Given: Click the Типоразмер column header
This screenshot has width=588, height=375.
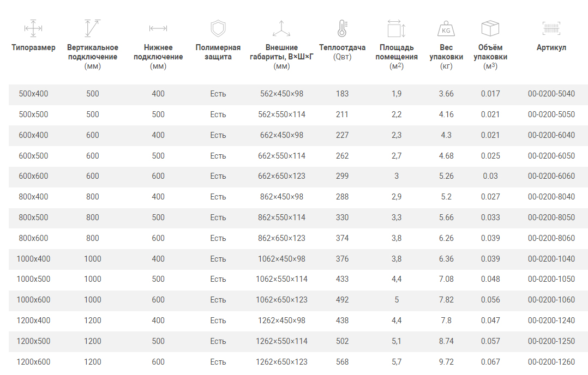Looking at the screenshot, I should click(x=33, y=48).
